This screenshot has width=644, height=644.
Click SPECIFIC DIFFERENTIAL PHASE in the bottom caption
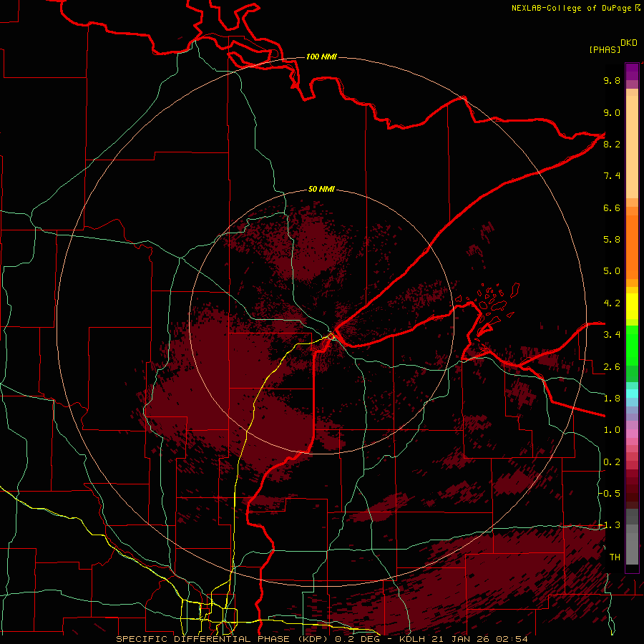tap(203, 639)
